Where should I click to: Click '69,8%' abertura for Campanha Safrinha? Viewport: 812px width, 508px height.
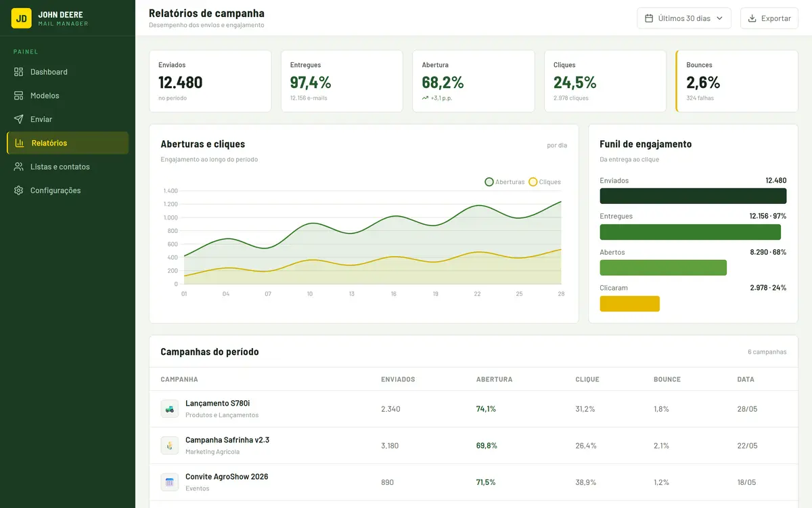487,445
